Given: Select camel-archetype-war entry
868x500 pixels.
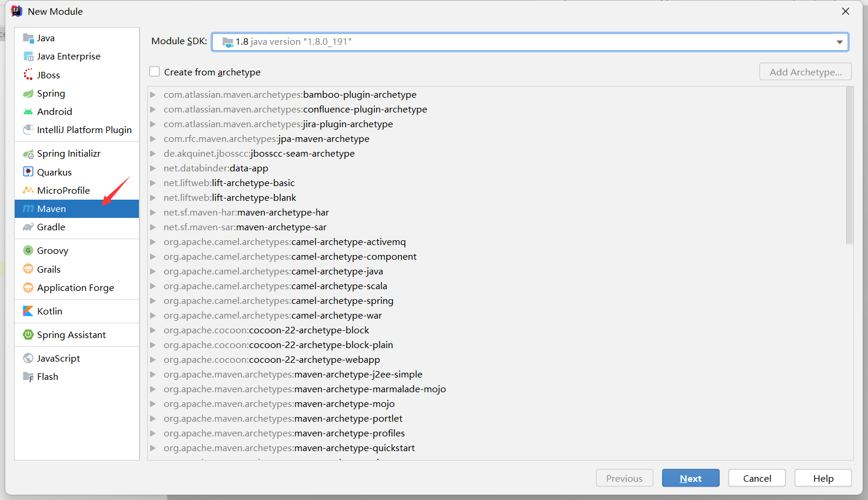Looking at the screenshot, I should click(272, 316).
